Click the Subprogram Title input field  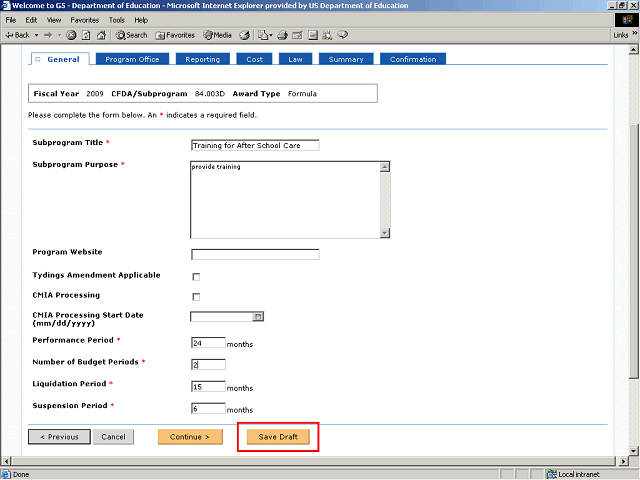255,145
